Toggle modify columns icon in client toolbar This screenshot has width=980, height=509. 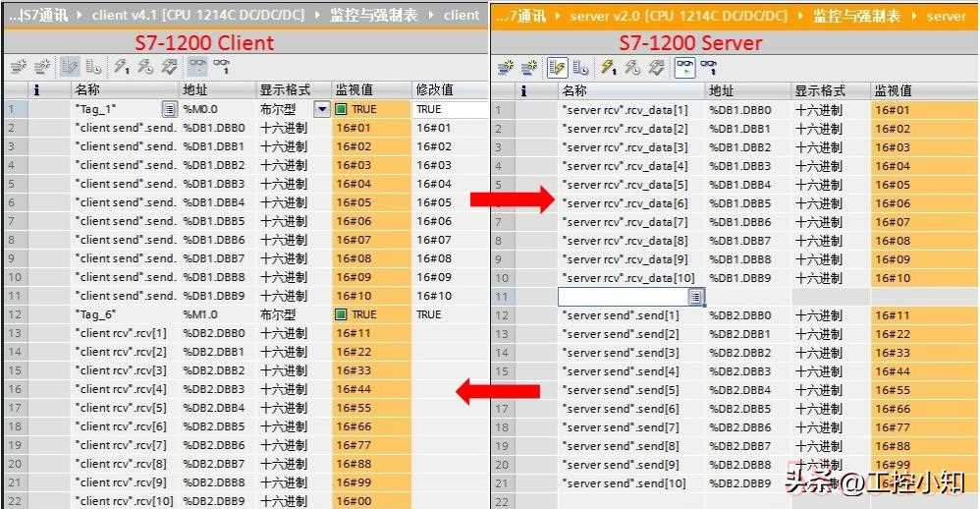tap(70, 66)
